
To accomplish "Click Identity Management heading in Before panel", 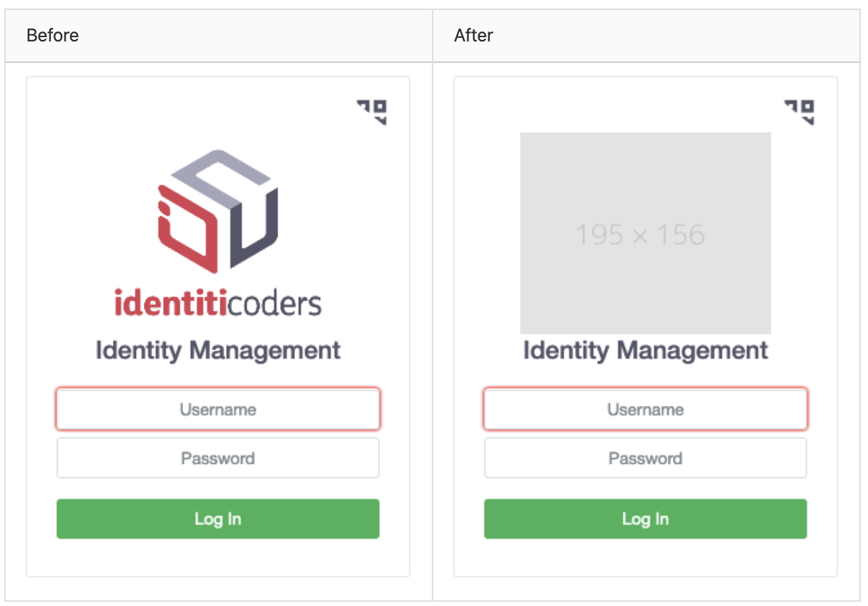I will click(218, 351).
